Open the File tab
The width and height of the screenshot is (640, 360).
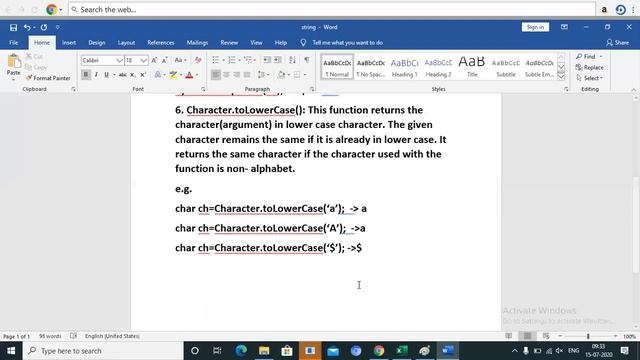tap(13, 42)
